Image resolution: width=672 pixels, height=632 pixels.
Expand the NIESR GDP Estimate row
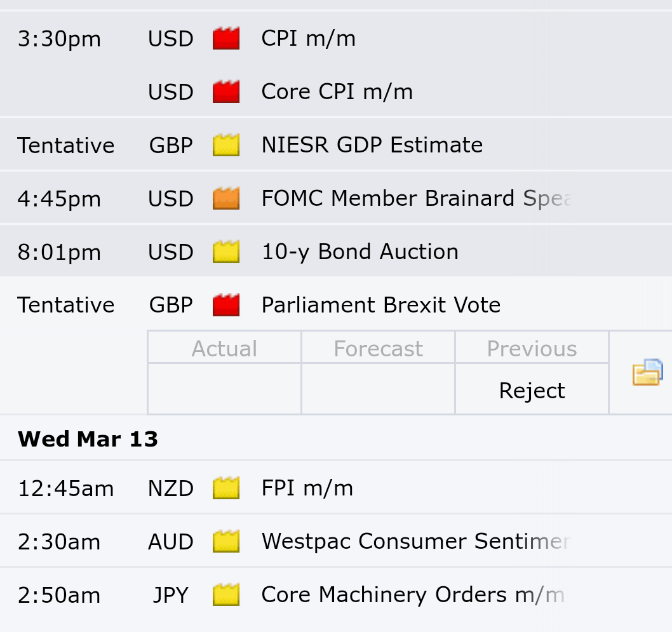[372, 145]
